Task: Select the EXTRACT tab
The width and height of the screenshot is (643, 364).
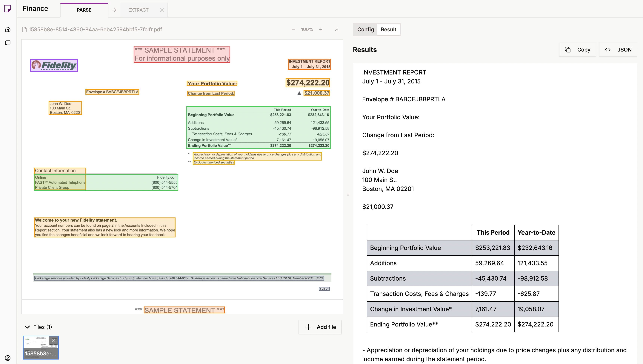Action: point(138,10)
